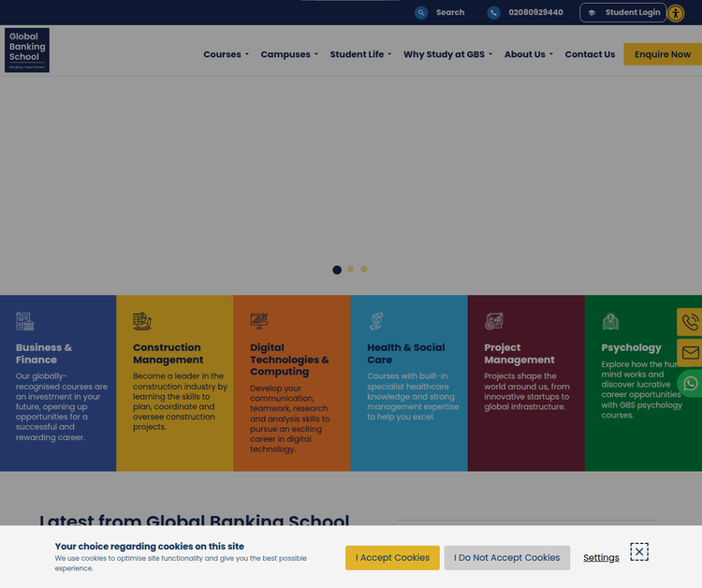The image size is (702, 588).
Task: Click the graduation cap icon in Student Login
Action: coord(592,12)
